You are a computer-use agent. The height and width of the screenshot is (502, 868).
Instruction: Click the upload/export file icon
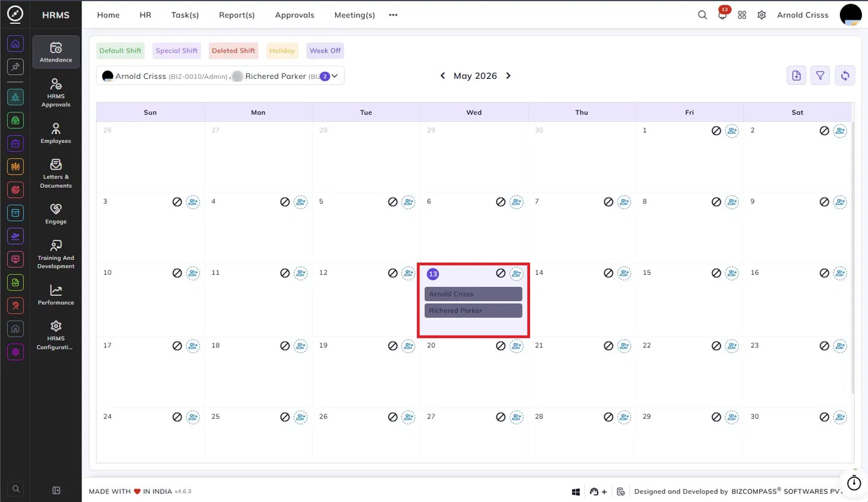796,75
